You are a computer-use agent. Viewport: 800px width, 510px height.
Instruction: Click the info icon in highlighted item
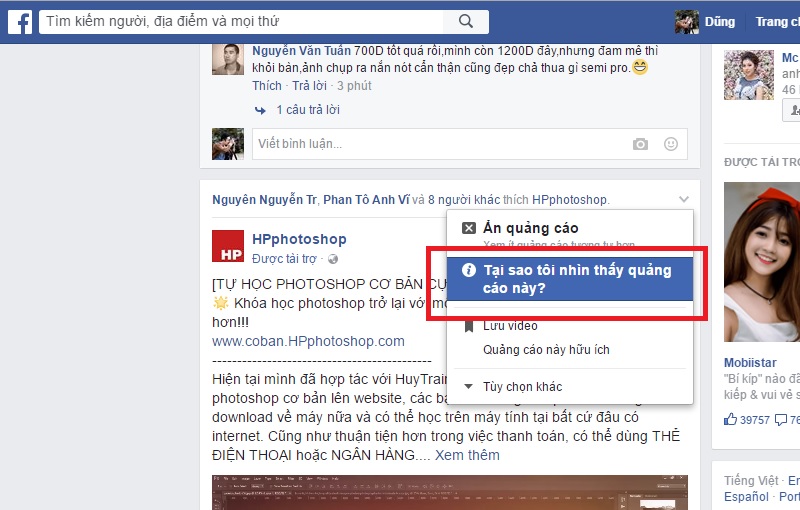pos(469,270)
